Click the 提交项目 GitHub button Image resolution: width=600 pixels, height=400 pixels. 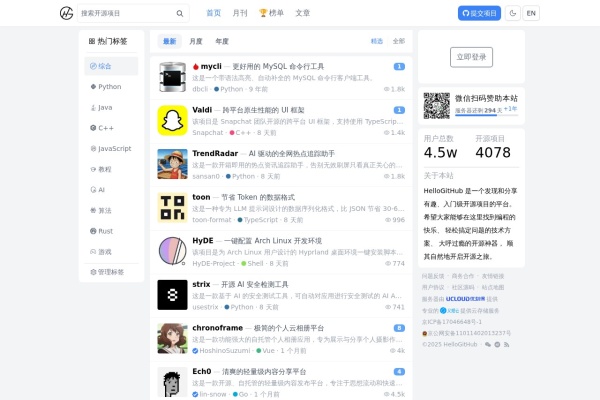[479, 13]
